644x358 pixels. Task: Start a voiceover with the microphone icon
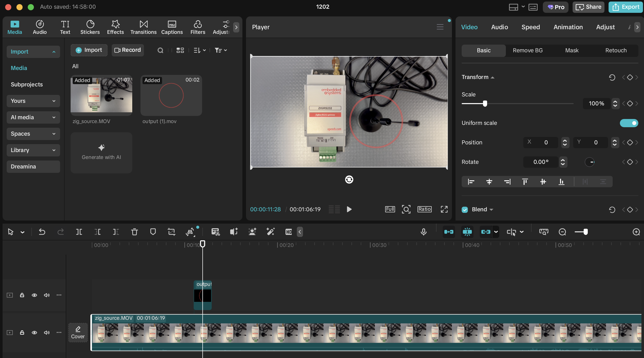[423, 232]
